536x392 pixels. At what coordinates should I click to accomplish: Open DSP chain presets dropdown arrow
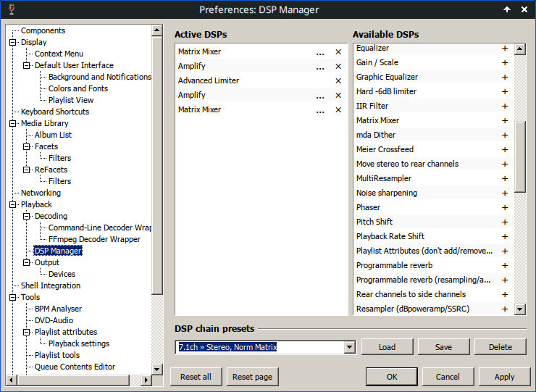[x=349, y=347]
